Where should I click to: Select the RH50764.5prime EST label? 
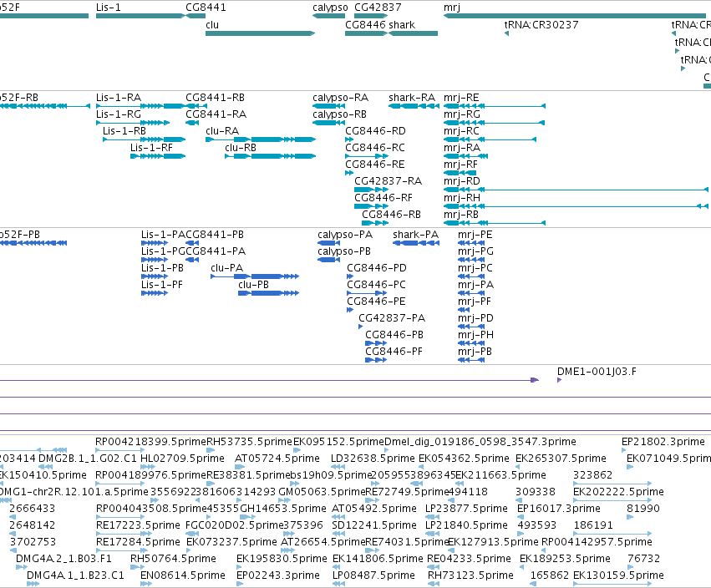click(x=173, y=559)
